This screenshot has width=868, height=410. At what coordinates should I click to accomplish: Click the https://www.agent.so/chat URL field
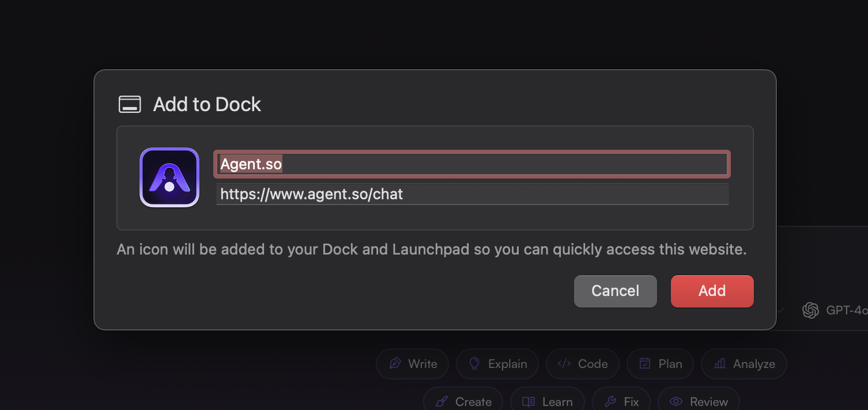472,194
